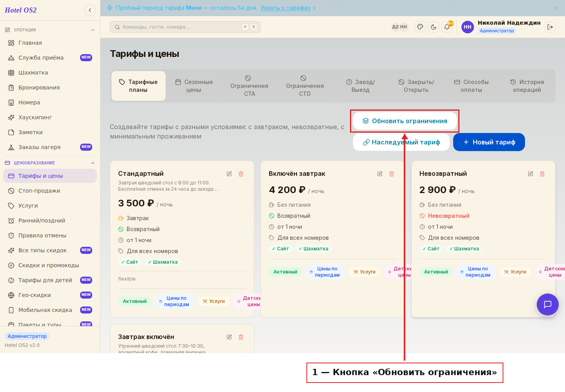Screen dimensions: 565x392
Task: Open Шахматка in the sidebar
Action: coord(50,73)
